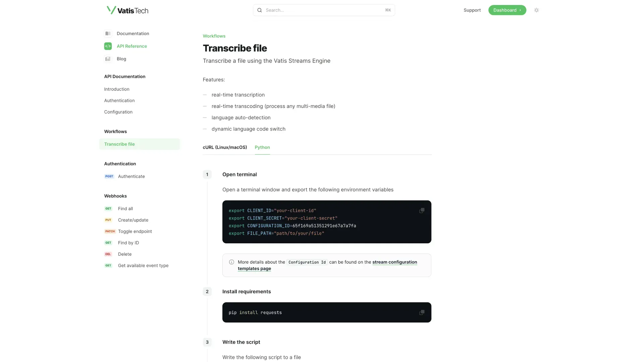Click the CONFIGURATION_ID value 65f169a51351291e67a7a7fa
The image size is (644, 362).
click(324, 226)
